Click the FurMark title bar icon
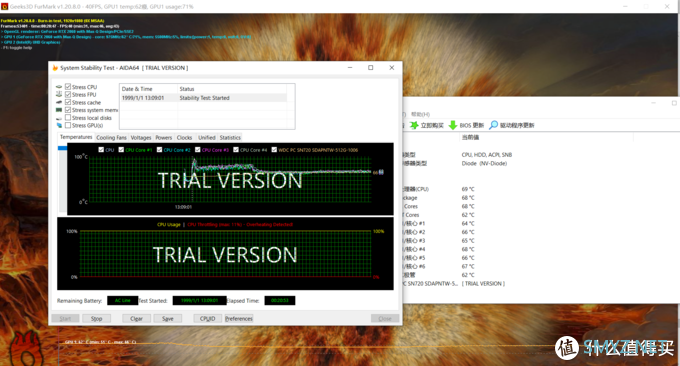This screenshot has height=366, width=680. click(4, 7)
